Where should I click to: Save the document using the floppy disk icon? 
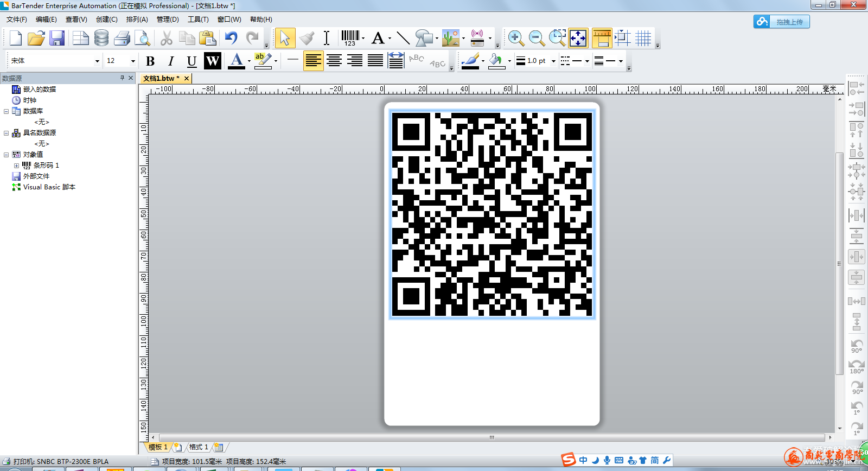pos(56,38)
